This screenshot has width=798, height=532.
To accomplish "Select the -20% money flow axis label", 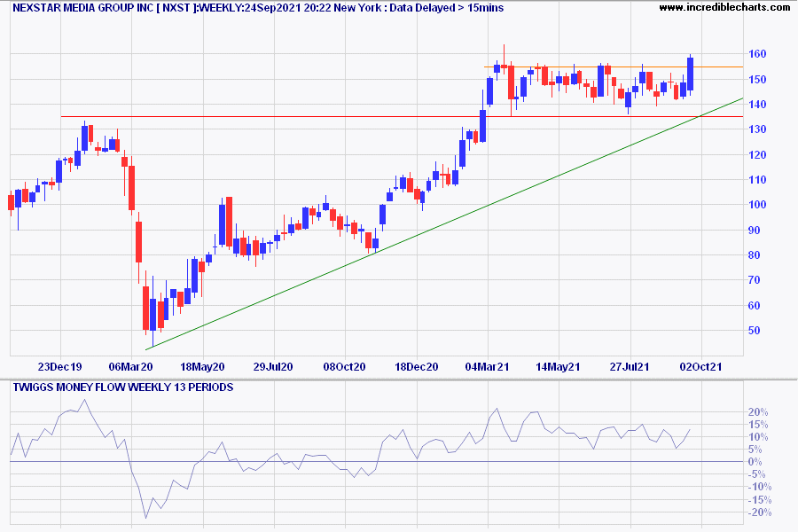I will click(x=760, y=512).
